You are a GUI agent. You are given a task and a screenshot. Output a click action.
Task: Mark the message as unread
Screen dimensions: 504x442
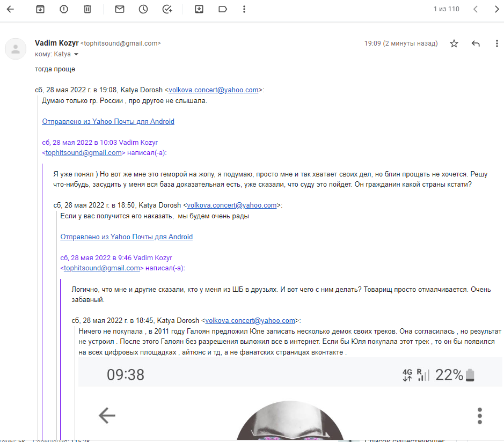point(120,9)
